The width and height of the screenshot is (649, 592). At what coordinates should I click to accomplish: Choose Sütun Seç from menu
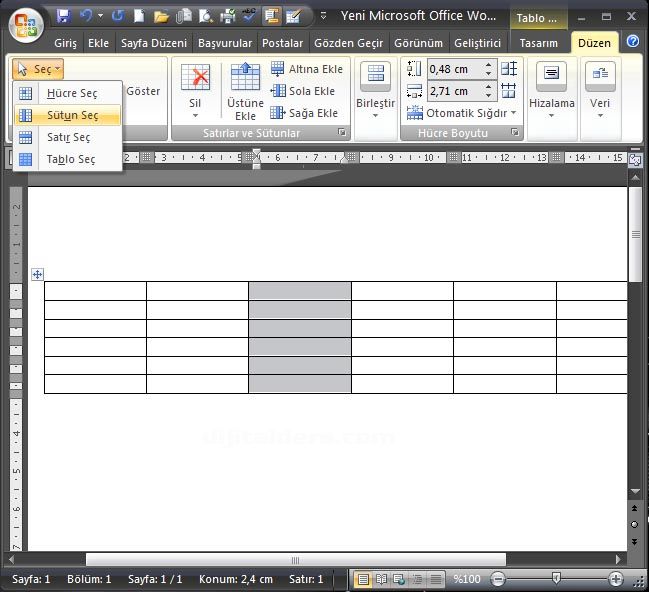[67, 115]
